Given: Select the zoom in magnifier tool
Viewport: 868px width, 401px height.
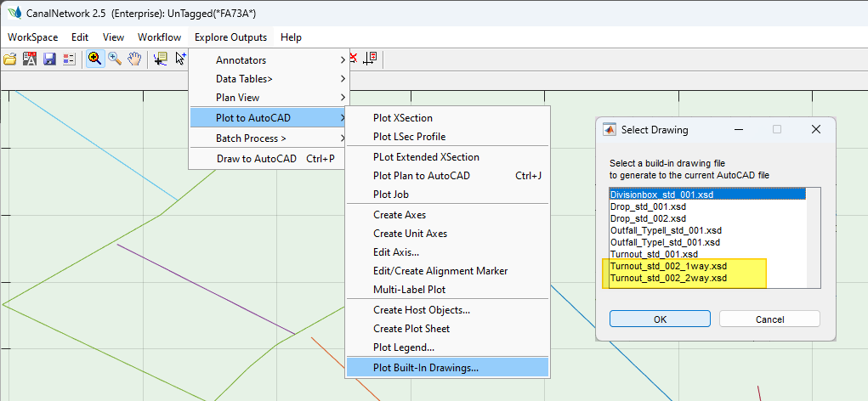Looking at the screenshot, I should [94, 59].
